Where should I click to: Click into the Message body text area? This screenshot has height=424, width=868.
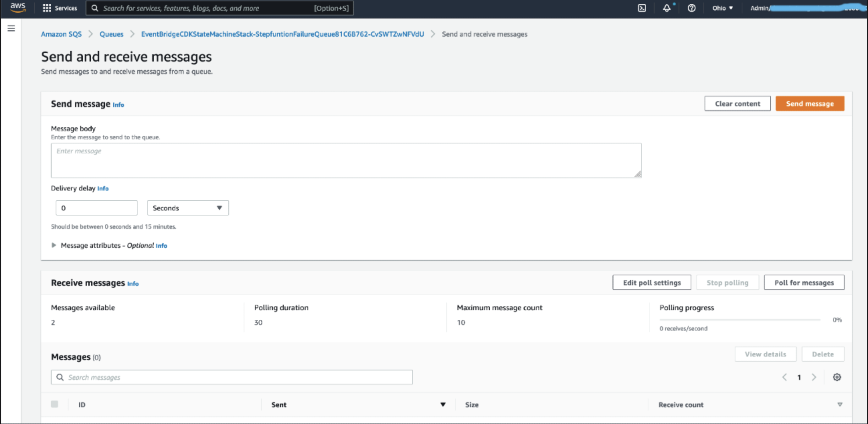[346, 160]
